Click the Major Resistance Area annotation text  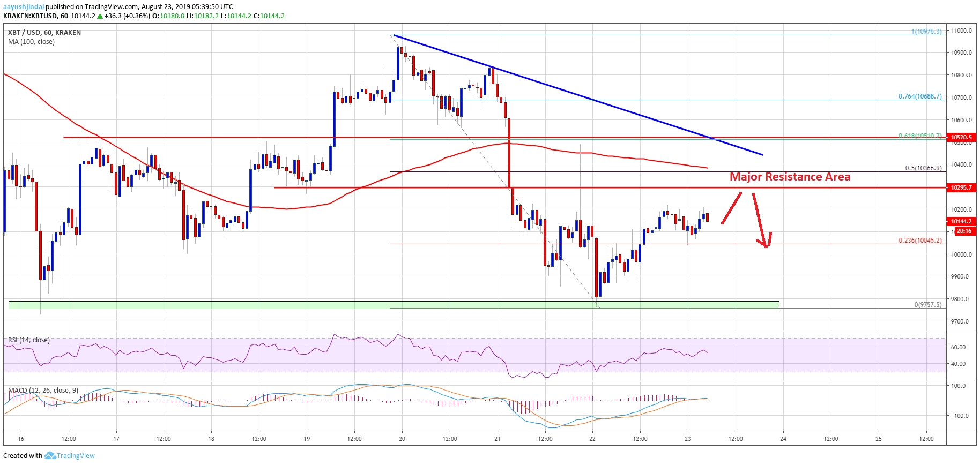point(790,177)
